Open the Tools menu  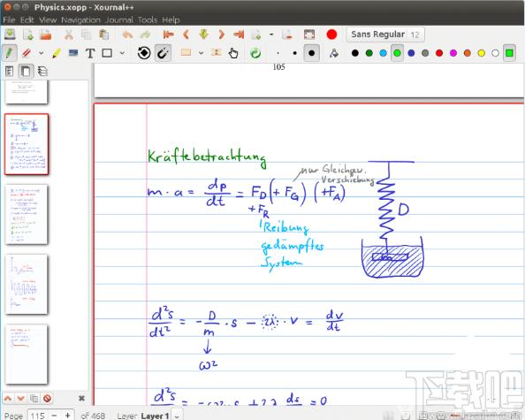[148, 20]
